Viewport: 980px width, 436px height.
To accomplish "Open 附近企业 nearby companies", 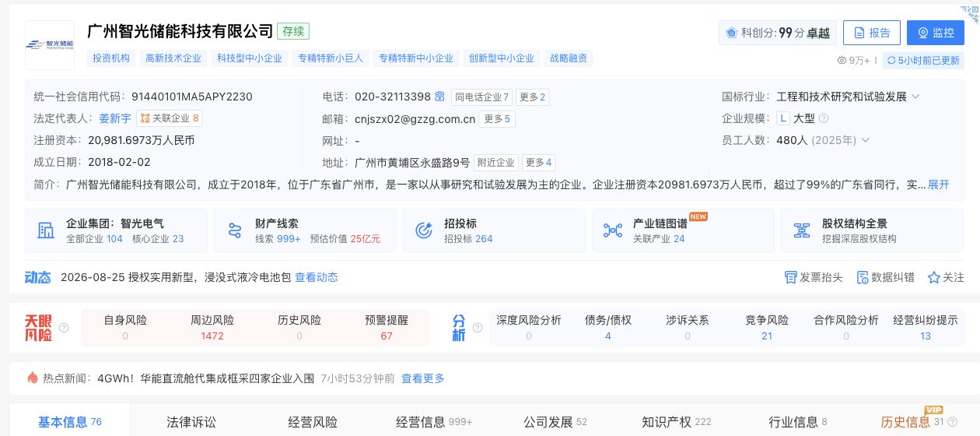I will [496, 163].
